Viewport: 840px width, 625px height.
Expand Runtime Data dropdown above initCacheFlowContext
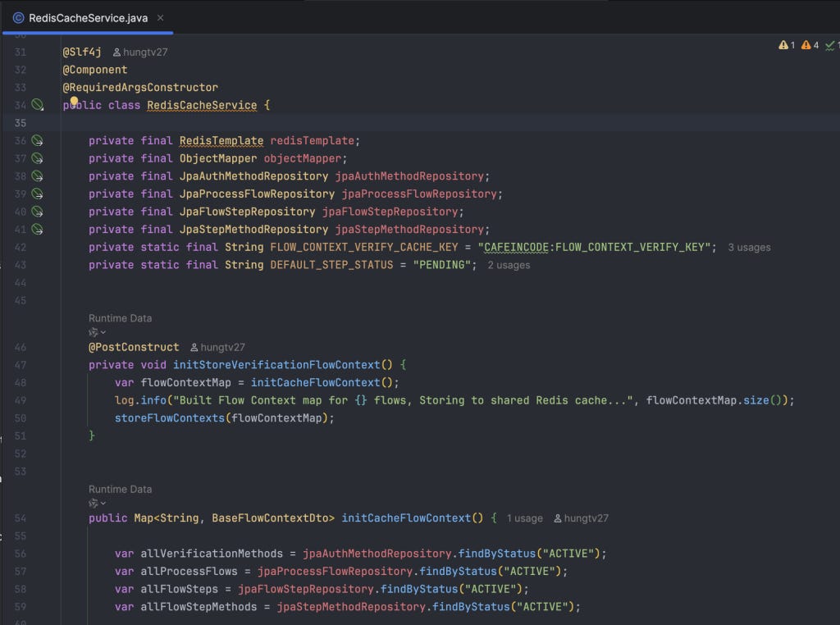coord(97,504)
